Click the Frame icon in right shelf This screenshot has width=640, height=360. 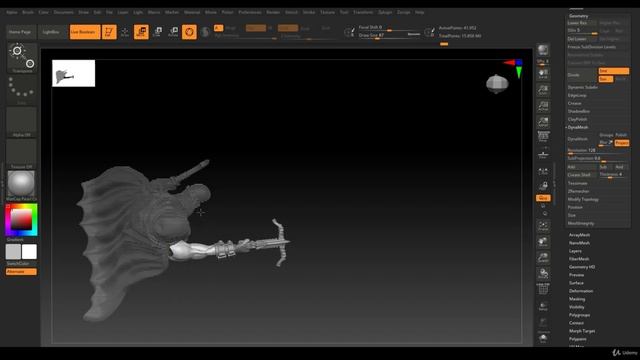(x=543, y=226)
